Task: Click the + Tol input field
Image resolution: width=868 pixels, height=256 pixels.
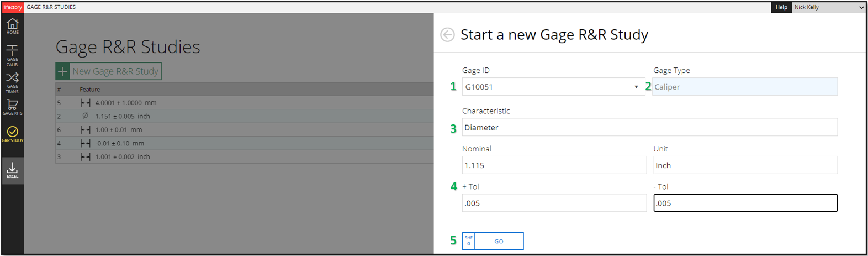Action: (554, 203)
